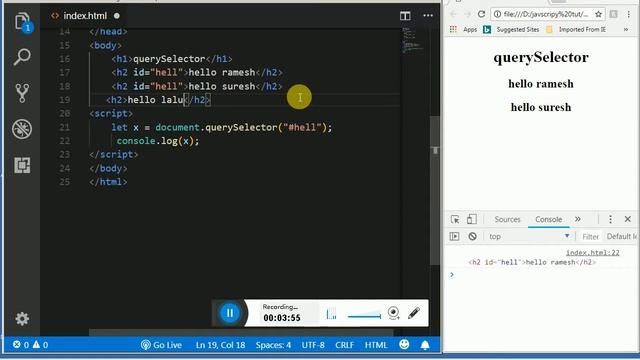Click the webcam icon in recorder bar
This screenshot has width=640, height=360.
[x=393, y=313]
